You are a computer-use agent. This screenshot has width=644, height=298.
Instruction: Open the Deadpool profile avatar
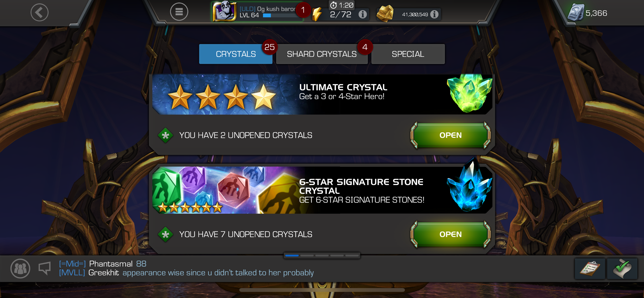point(225,11)
